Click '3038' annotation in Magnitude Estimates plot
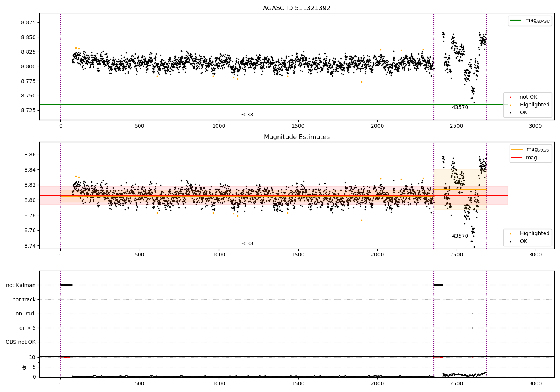 coord(247,243)
